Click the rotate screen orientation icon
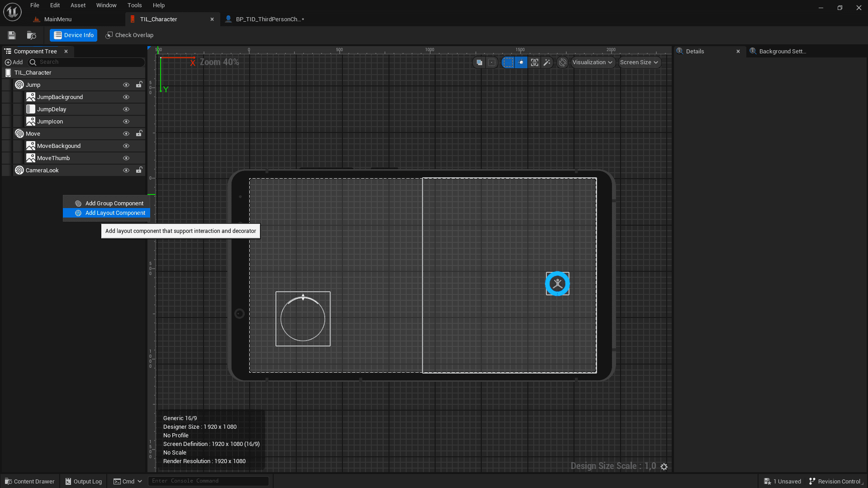This screenshot has width=868, height=488. [563, 62]
